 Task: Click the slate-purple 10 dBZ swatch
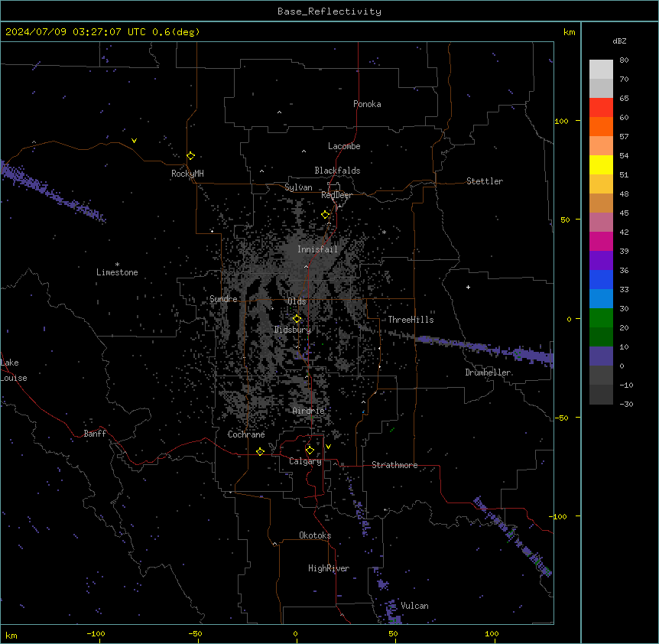(601, 356)
